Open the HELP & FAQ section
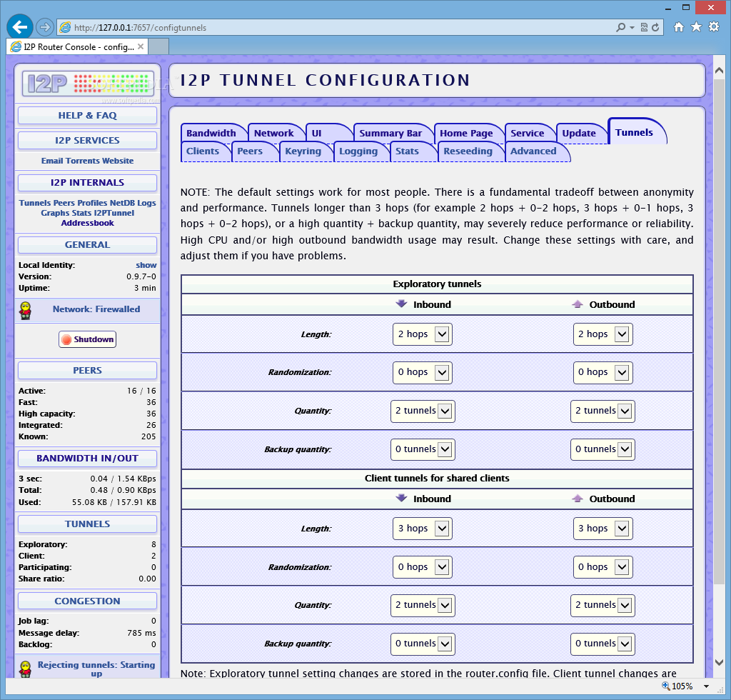This screenshot has height=700, width=731. point(88,115)
